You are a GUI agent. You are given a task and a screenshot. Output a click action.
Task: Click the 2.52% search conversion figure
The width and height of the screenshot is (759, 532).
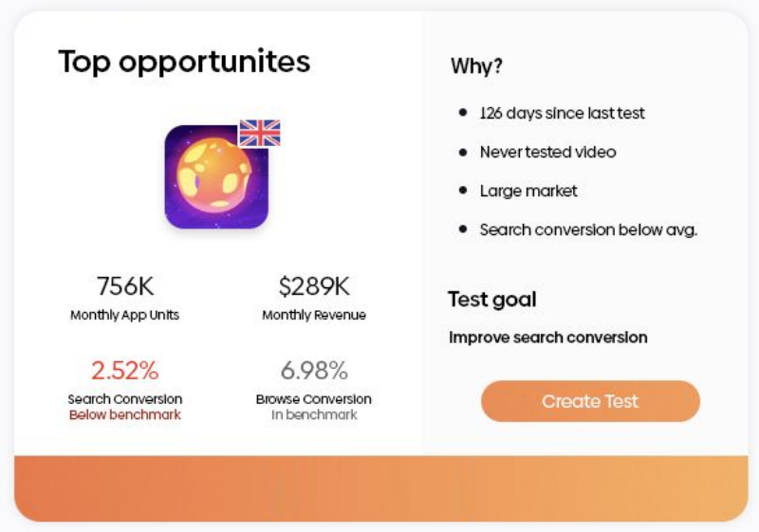click(x=124, y=370)
